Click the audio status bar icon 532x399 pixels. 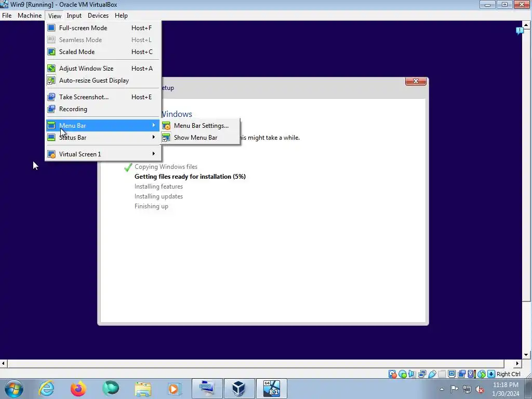[x=412, y=374]
